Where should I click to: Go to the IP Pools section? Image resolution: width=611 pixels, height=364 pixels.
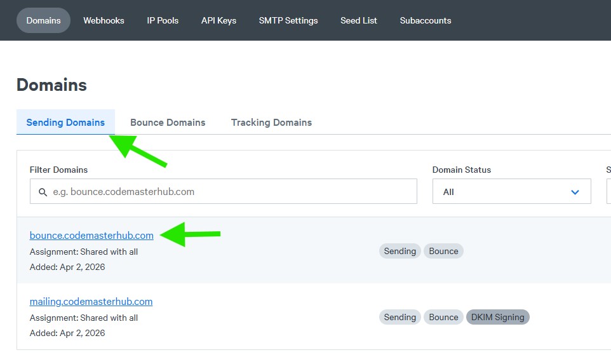(x=163, y=20)
